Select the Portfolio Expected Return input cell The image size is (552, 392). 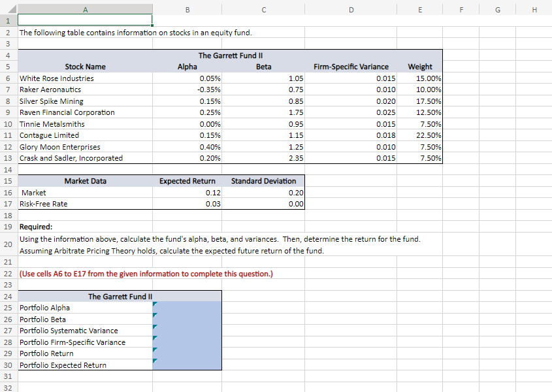pos(187,365)
